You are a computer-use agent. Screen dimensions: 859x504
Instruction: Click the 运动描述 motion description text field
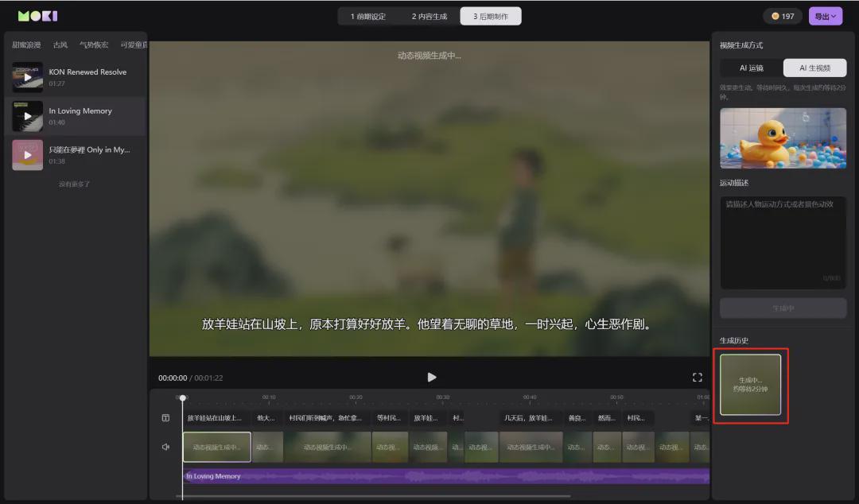(783, 242)
